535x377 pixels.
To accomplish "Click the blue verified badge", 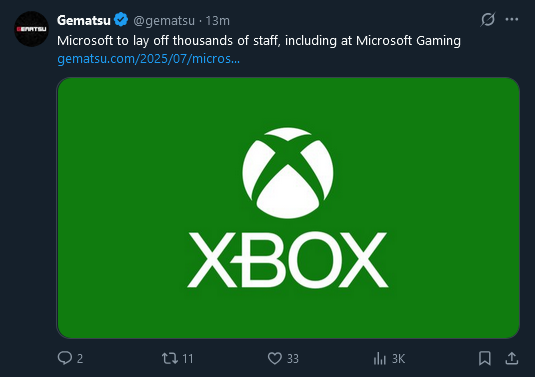I will coord(121,19).
